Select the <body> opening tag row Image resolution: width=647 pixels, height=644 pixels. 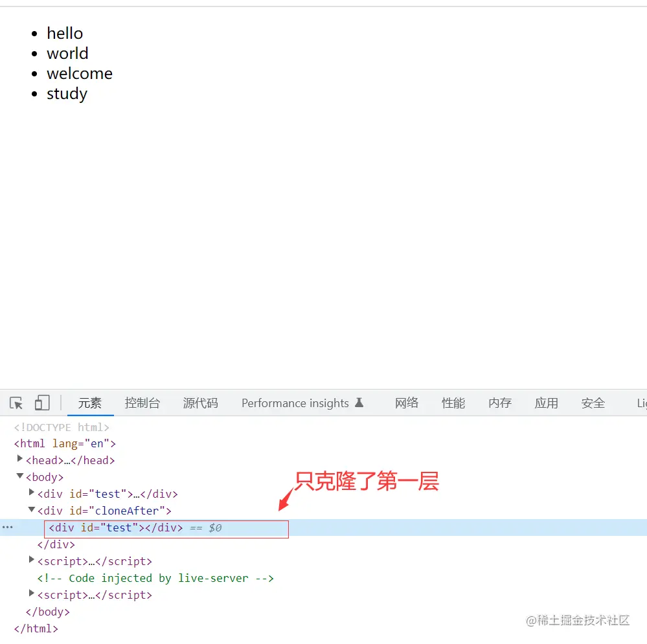pyautogui.click(x=45, y=478)
